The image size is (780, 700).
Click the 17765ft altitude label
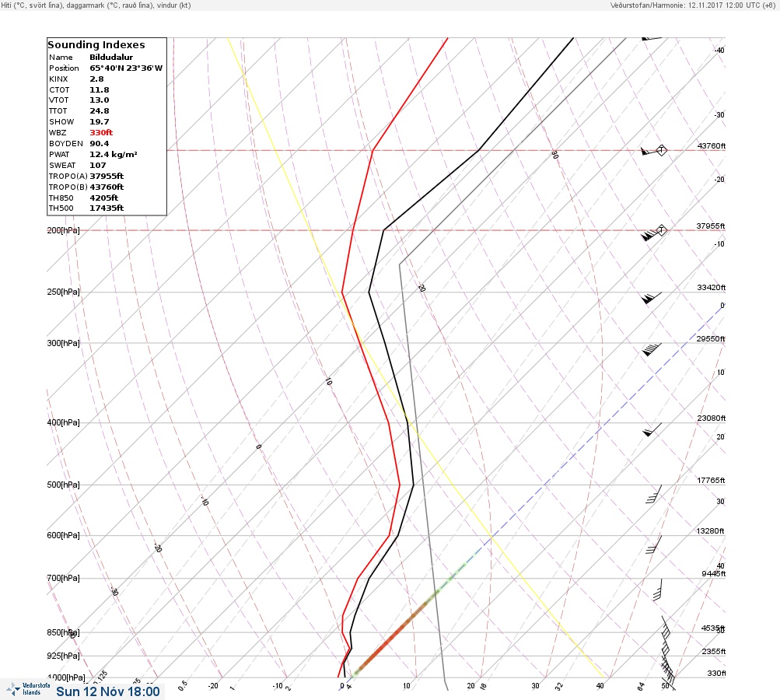(x=711, y=480)
